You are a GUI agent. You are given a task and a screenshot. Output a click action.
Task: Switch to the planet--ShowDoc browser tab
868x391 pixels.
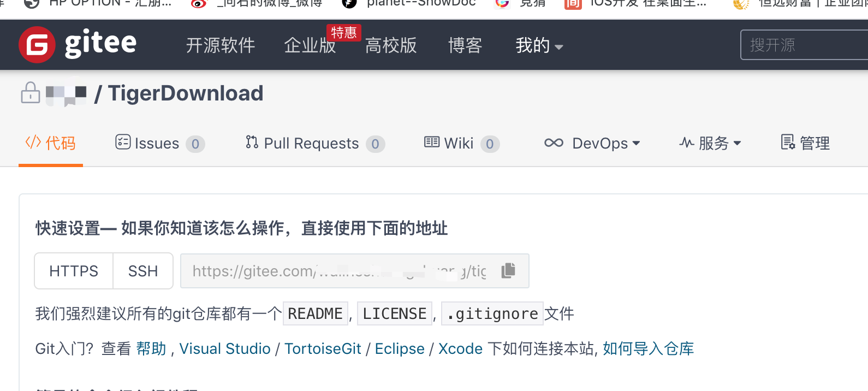click(409, 4)
